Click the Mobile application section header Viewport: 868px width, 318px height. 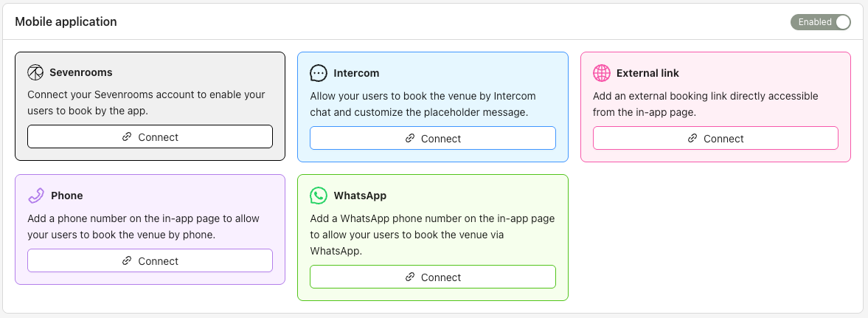point(66,22)
